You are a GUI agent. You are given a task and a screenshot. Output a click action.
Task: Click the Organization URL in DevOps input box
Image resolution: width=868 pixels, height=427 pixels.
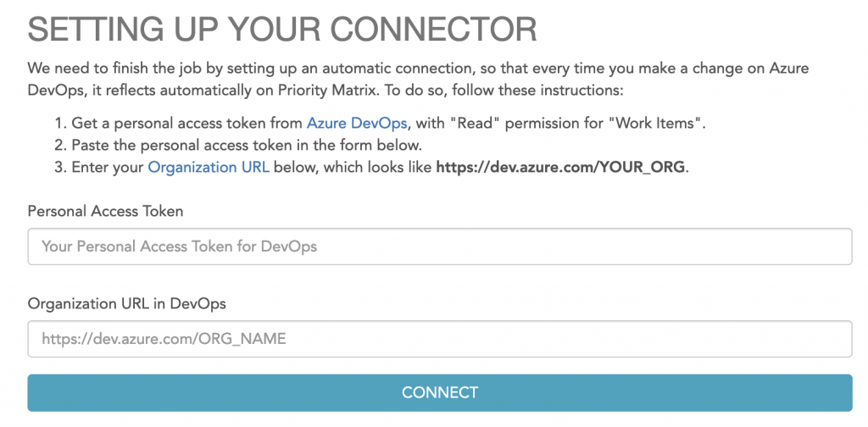tap(439, 339)
